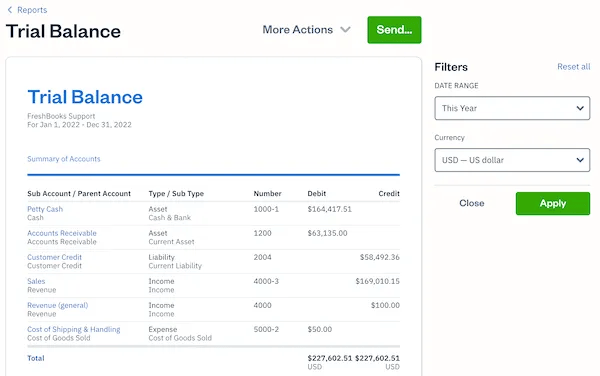Open the Sales account
600x376 pixels.
[x=36, y=281]
